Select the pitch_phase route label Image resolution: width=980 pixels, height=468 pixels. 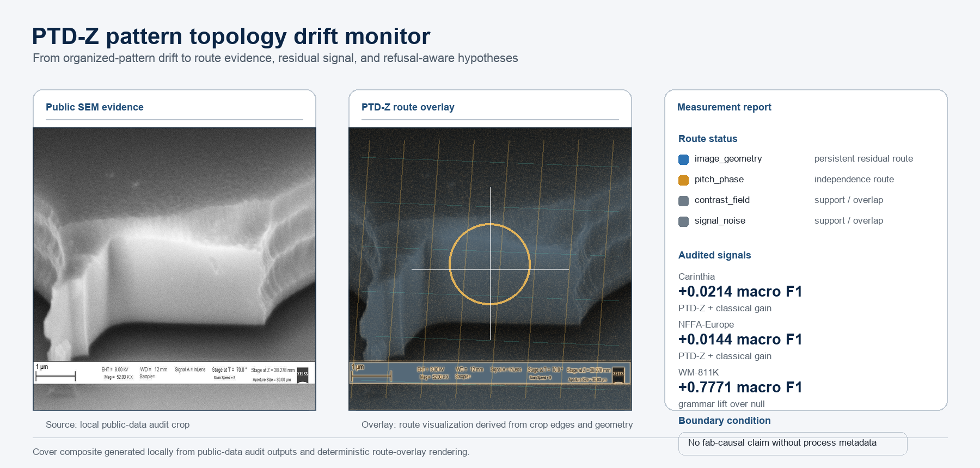(719, 180)
